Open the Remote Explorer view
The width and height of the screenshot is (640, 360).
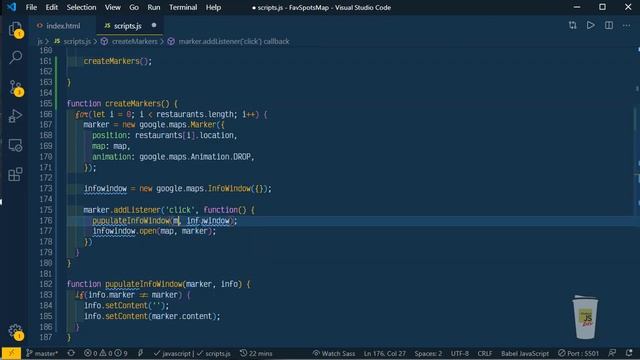click(16, 145)
